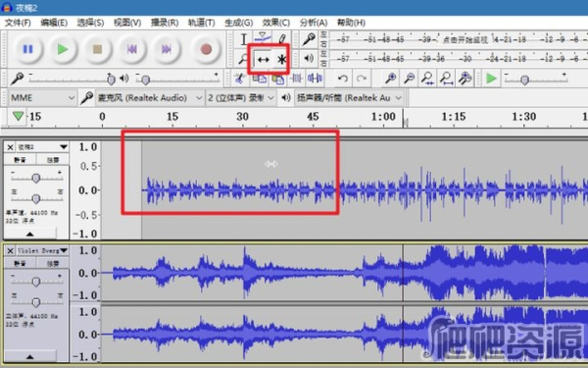Image resolution: width=588 pixels, height=368 pixels.
Task: Click 点击开始监视 on the recording meter
Action: (465, 39)
